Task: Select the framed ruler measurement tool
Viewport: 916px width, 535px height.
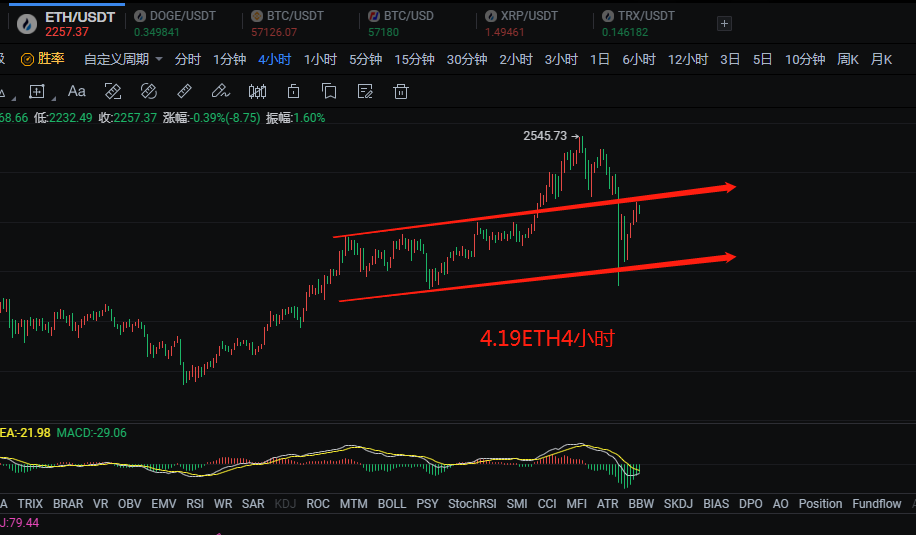Action: [x=113, y=92]
